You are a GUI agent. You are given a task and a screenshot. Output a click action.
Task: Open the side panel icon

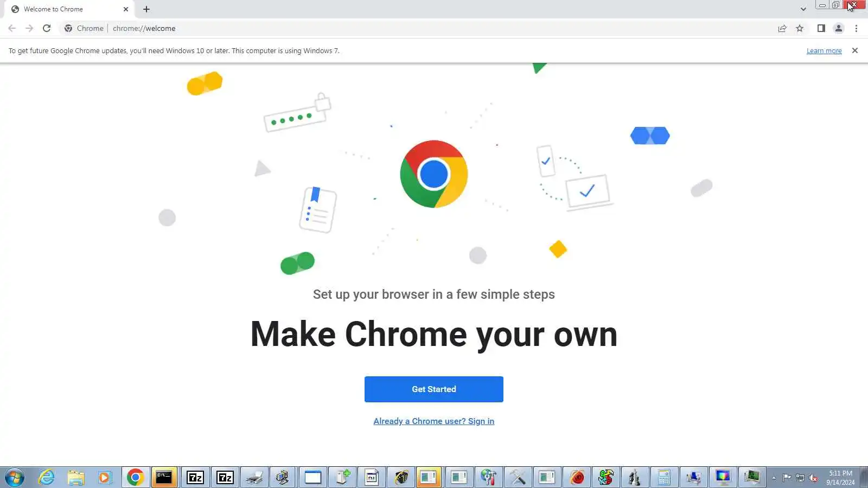821,28
